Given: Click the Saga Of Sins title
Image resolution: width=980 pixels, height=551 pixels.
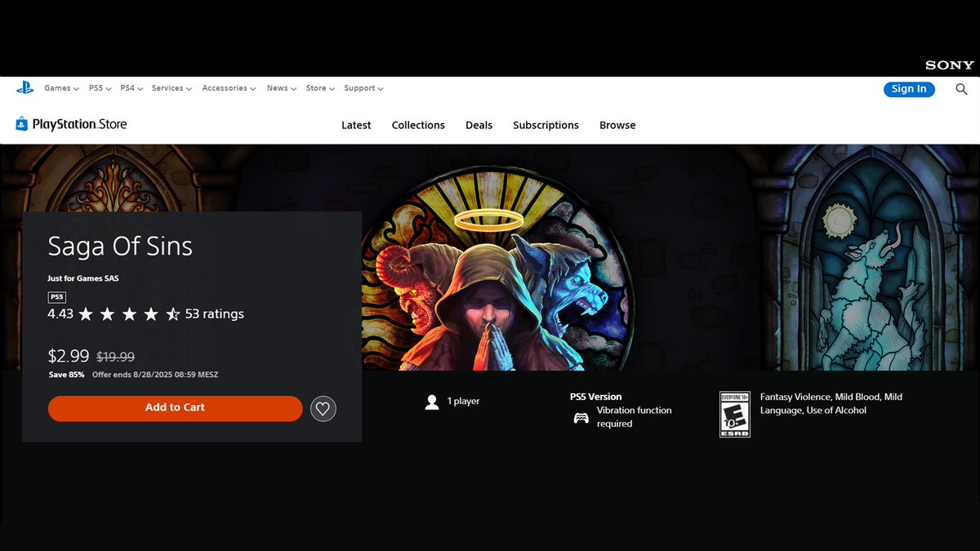Looking at the screenshot, I should pyautogui.click(x=120, y=246).
